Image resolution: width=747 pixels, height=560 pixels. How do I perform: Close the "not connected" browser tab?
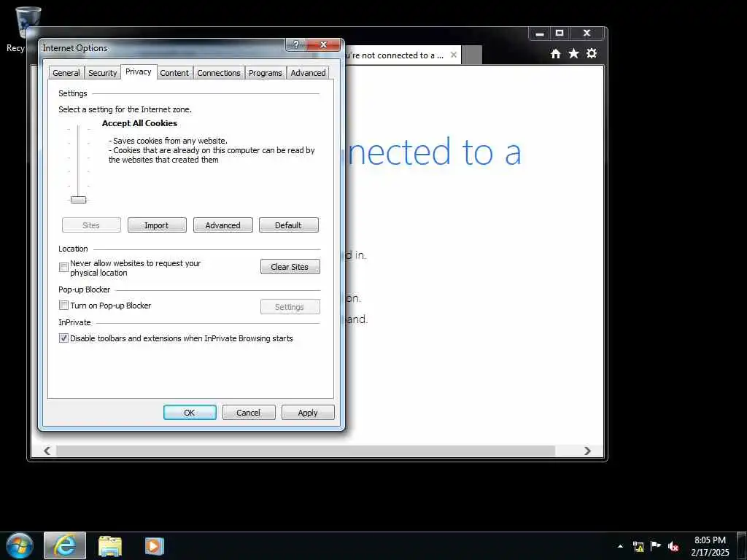454,55
